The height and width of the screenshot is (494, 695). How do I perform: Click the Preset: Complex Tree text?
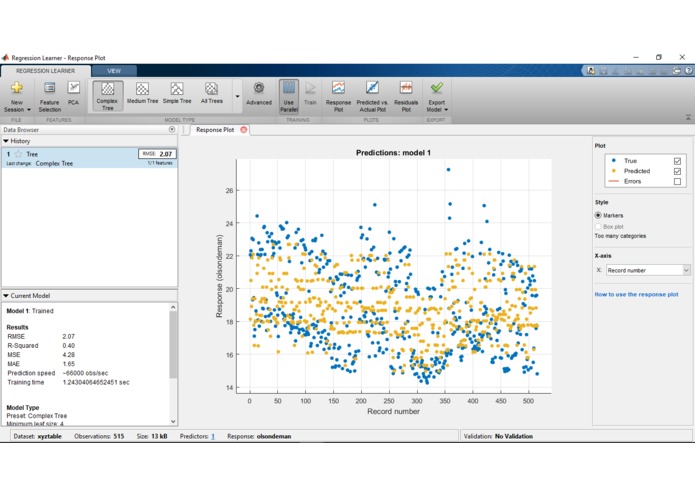click(x=37, y=416)
